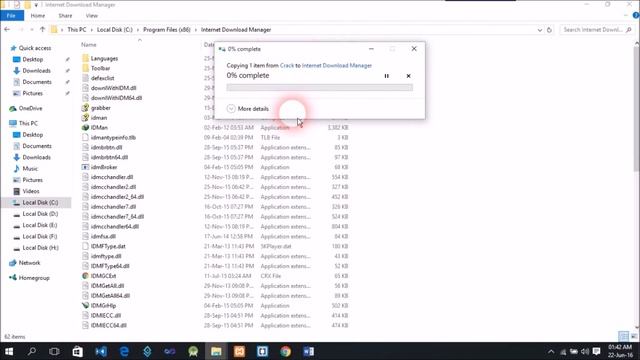Expand More details in copy dialog
Screen dimensions: 640x360
pos(248,109)
